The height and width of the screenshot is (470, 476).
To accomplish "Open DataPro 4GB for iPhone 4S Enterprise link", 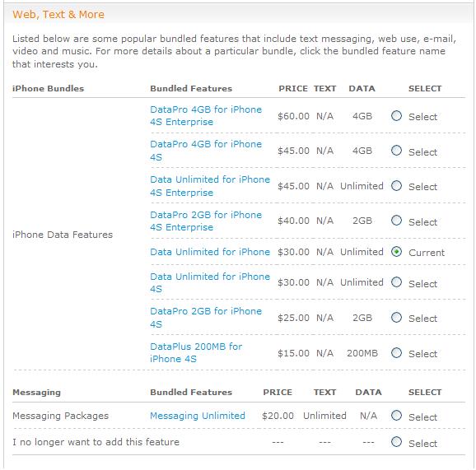I will 206,115.
